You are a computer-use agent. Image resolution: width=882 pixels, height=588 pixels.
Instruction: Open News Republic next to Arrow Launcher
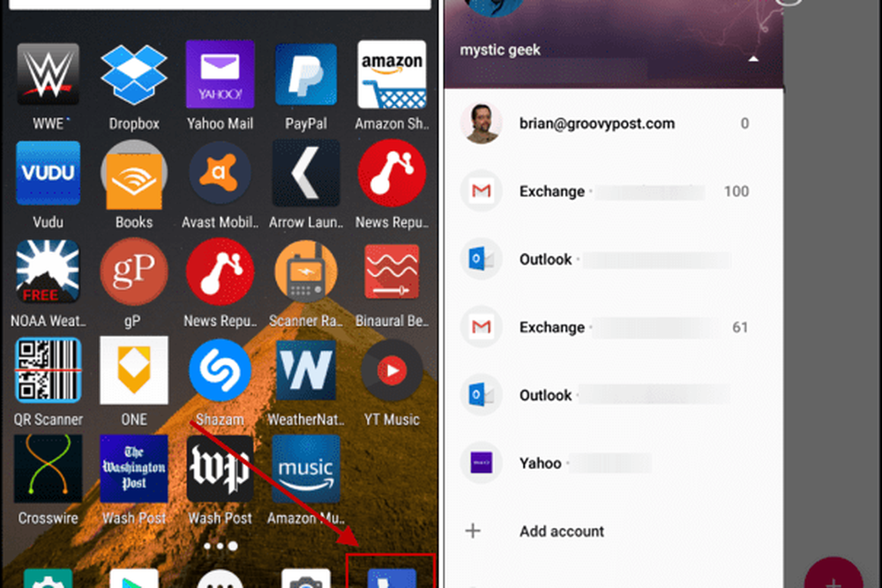[392, 173]
